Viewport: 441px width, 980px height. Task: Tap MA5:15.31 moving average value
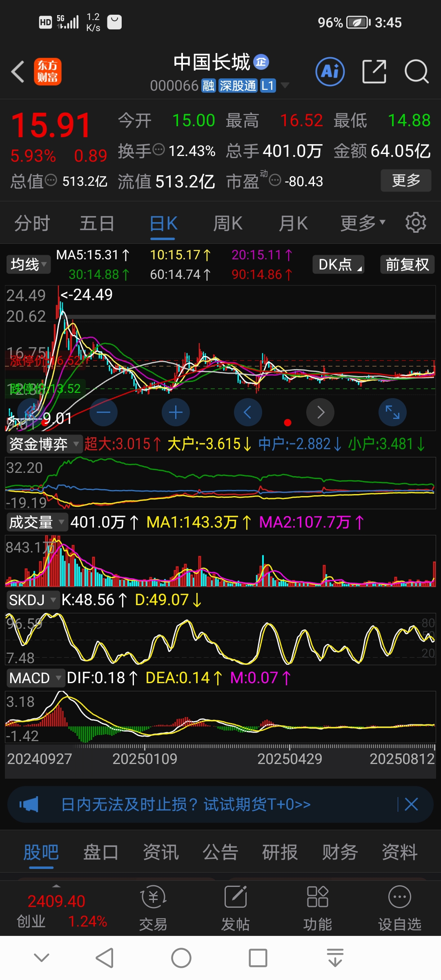coord(93,255)
